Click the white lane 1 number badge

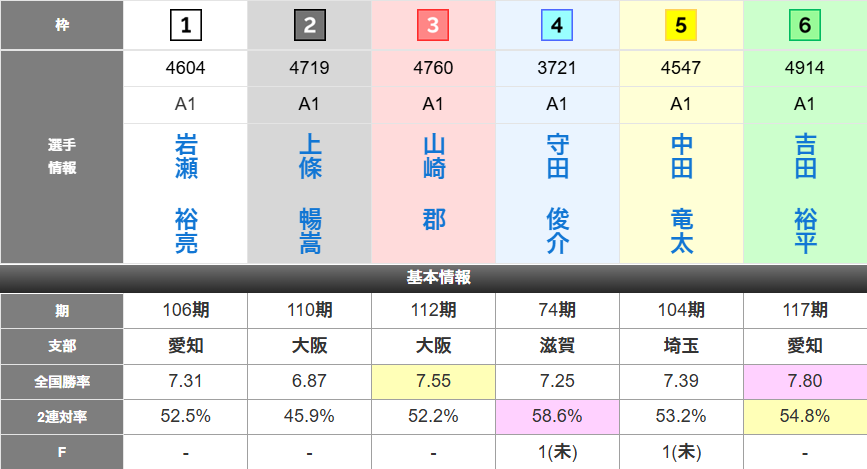pyautogui.click(x=186, y=25)
